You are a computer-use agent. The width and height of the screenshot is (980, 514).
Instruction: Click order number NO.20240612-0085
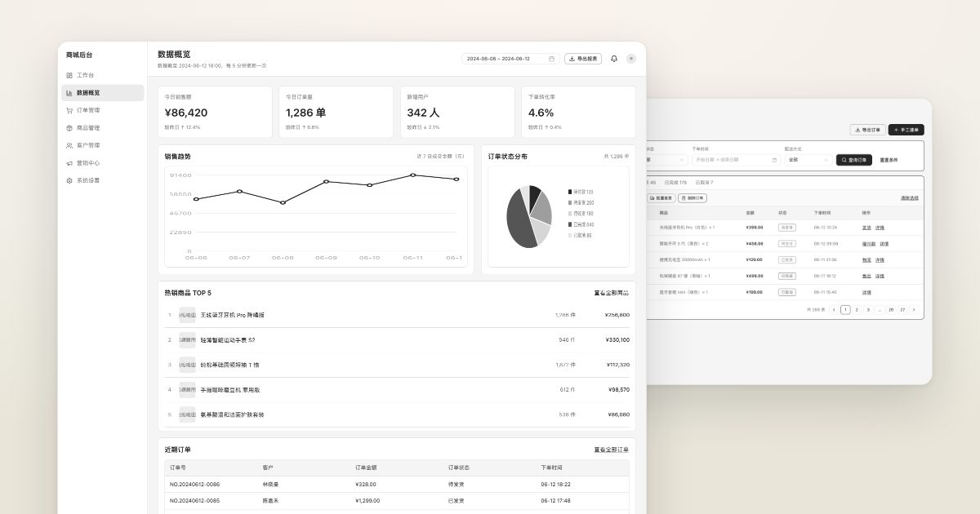pyautogui.click(x=194, y=500)
